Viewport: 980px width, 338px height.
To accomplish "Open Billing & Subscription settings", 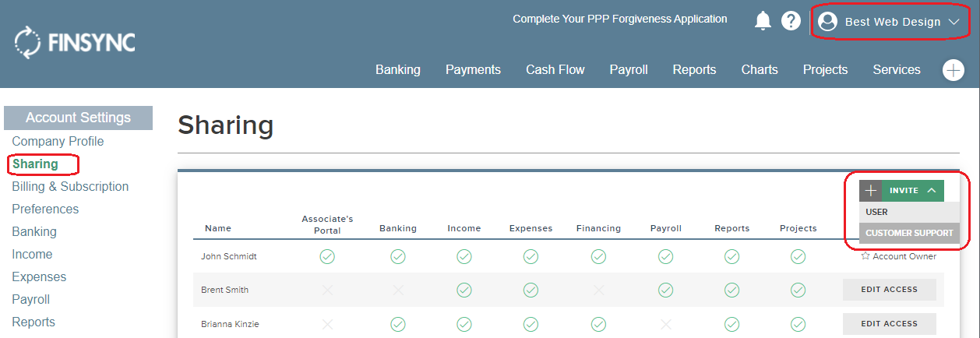I will [x=70, y=186].
